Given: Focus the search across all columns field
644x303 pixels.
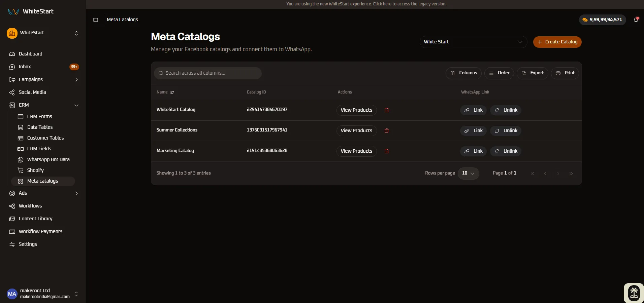Looking at the screenshot, I should [x=208, y=73].
